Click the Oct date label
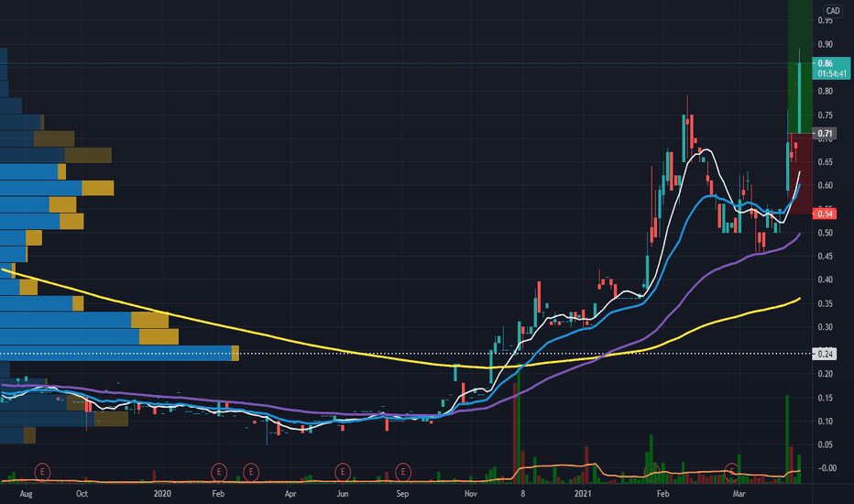 coord(82,494)
